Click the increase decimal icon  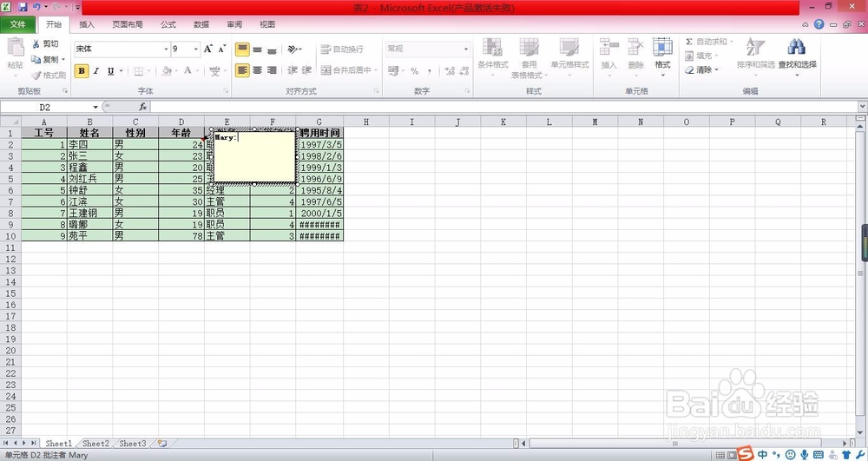coord(450,71)
